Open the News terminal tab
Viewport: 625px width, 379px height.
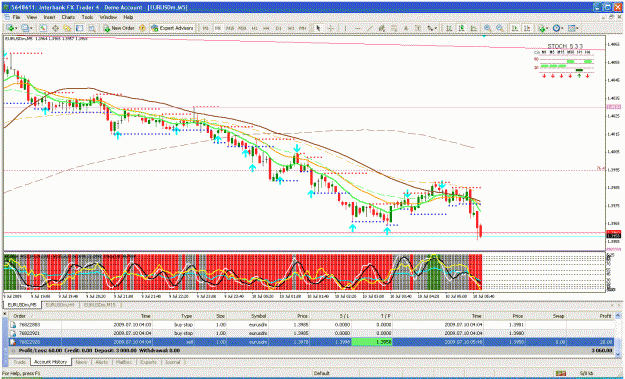click(x=81, y=362)
